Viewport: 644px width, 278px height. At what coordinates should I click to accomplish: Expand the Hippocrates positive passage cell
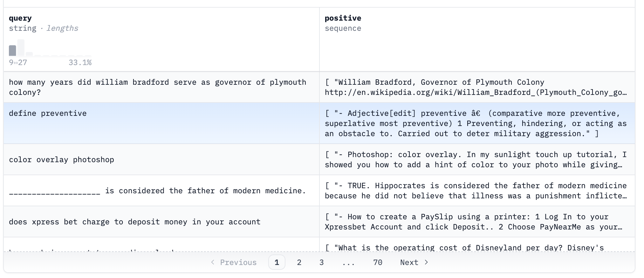tap(476, 191)
